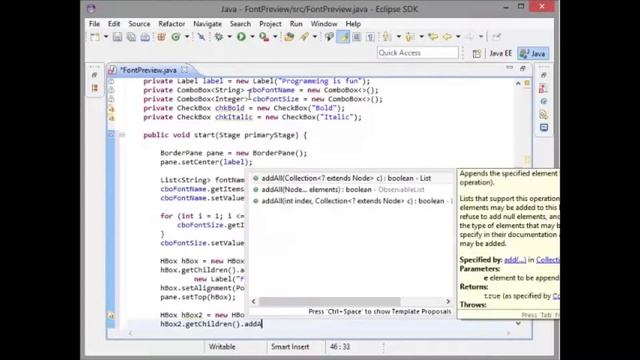Toggle Pin Editor button
This screenshot has height=360, width=640.
click(496, 37)
